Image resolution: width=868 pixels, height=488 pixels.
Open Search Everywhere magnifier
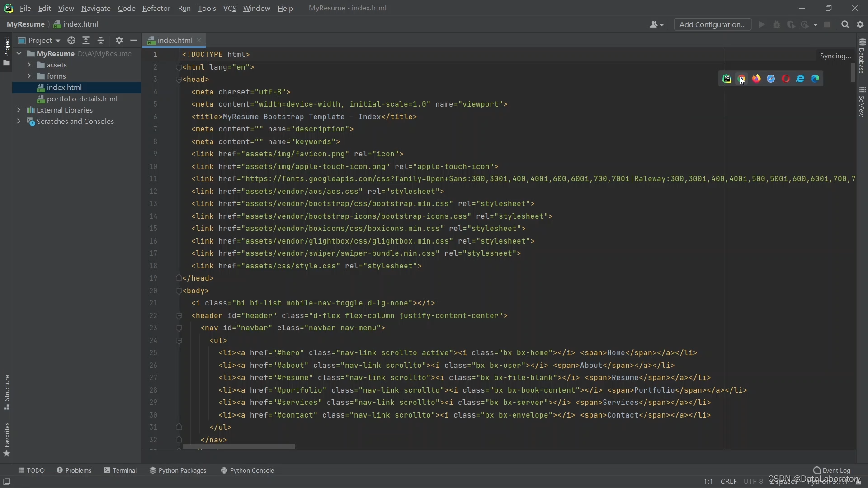coord(845,24)
